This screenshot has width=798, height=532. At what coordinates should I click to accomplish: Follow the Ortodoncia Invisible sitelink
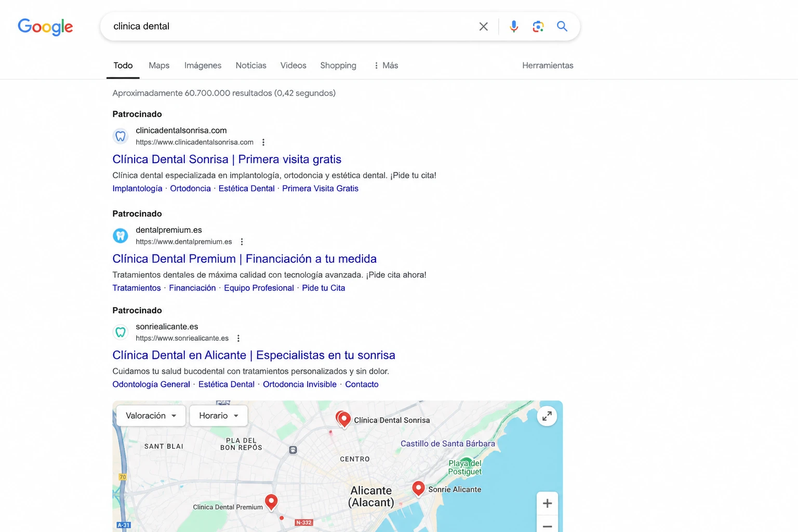coord(300,384)
